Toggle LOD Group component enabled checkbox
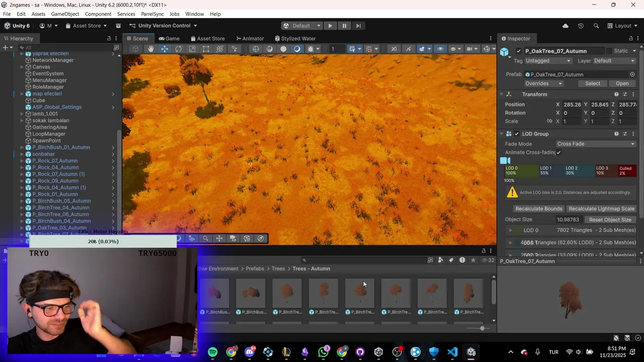The image size is (644, 362). (517, 134)
